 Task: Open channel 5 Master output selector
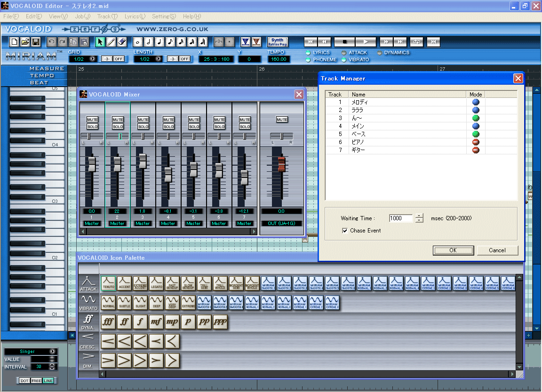click(193, 224)
